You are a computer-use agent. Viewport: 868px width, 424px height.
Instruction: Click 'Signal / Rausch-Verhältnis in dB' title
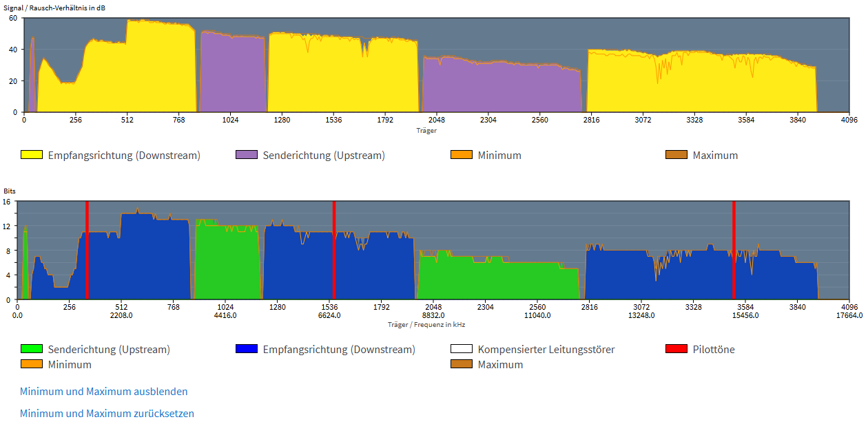[55, 8]
